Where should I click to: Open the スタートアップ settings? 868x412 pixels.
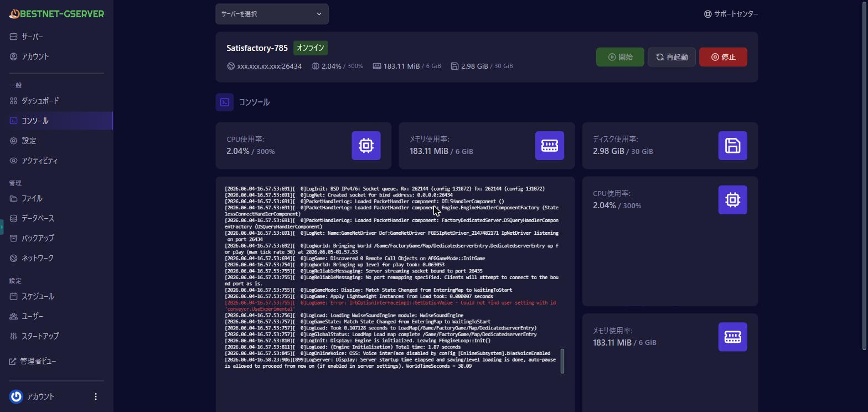pos(56,336)
